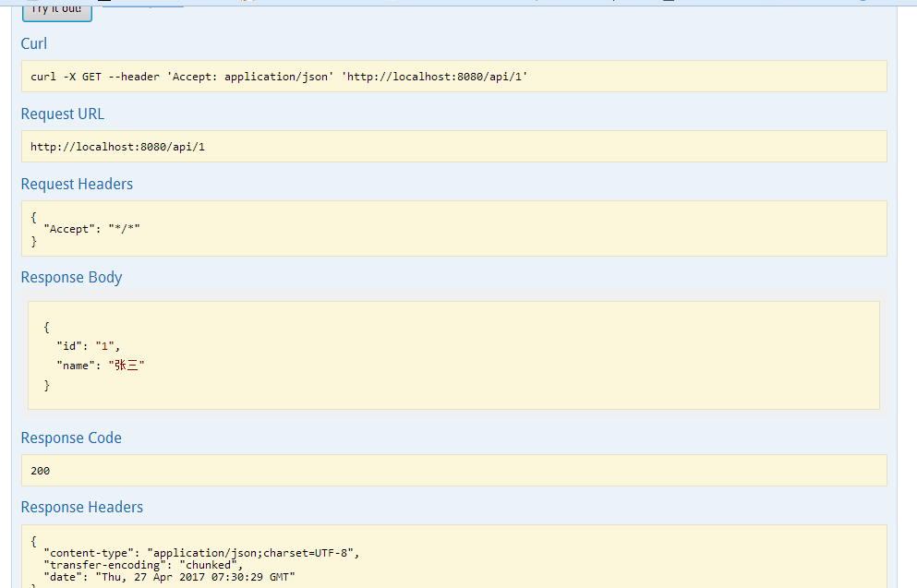Screen dimensions: 917x588
Task: Select the curl command text
Action: pos(279,77)
